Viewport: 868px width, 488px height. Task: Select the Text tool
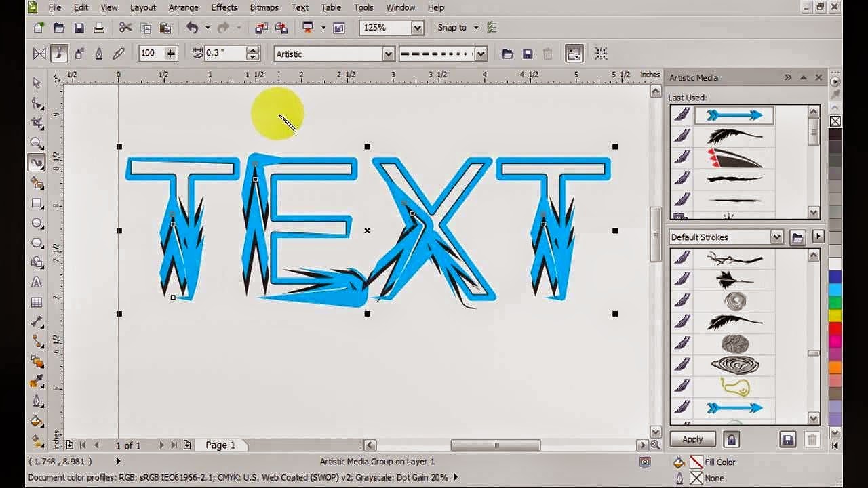pyautogui.click(x=37, y=283)
